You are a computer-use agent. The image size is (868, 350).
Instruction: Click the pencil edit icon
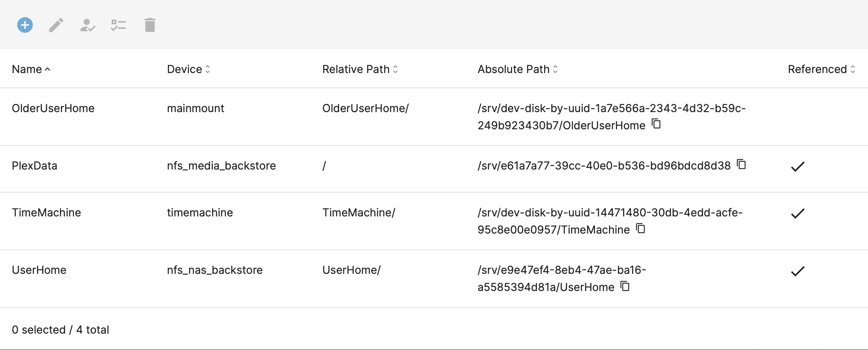pos(56,25)
